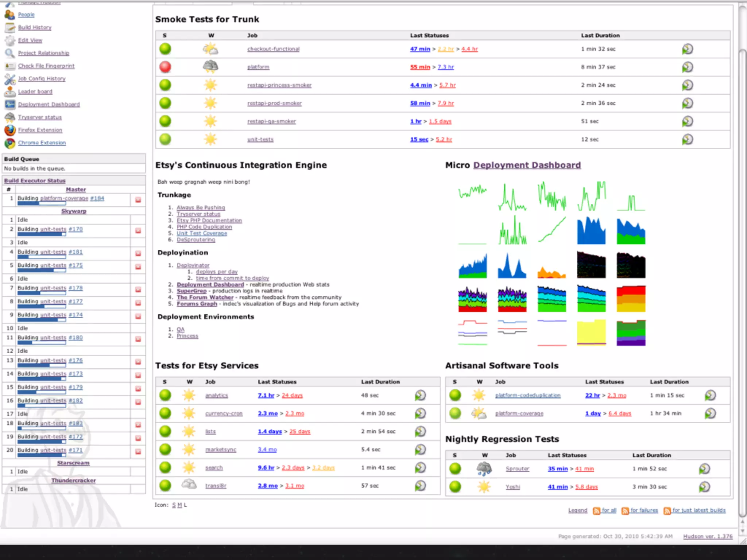Stop the unit-tests #170 build

click(138, 231)
